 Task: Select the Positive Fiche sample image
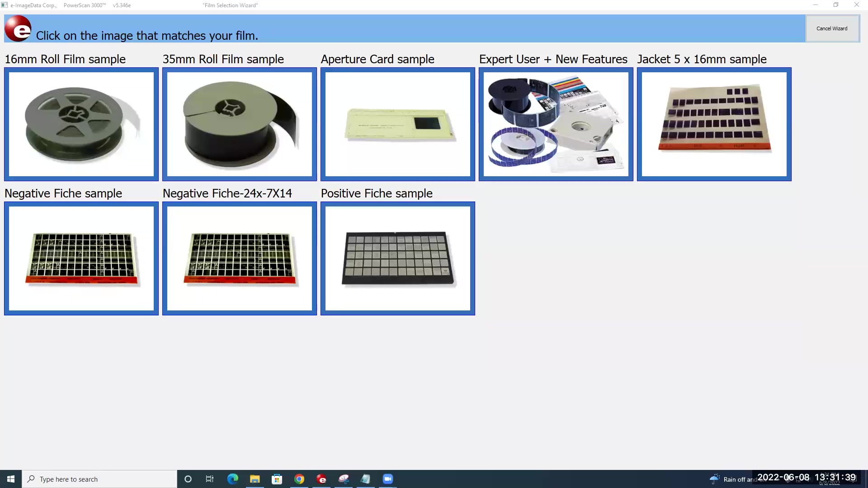(x=397, y=258)
